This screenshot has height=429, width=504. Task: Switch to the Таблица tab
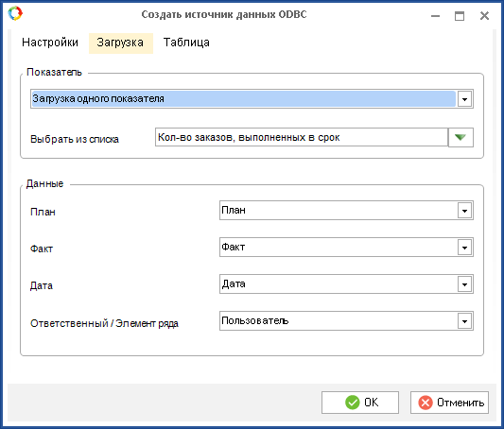(186, 43)
